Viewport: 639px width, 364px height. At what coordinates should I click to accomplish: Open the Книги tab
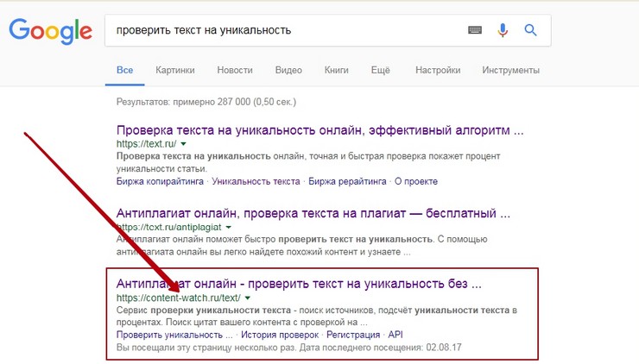pyautogui.click(x=336, y=70)
